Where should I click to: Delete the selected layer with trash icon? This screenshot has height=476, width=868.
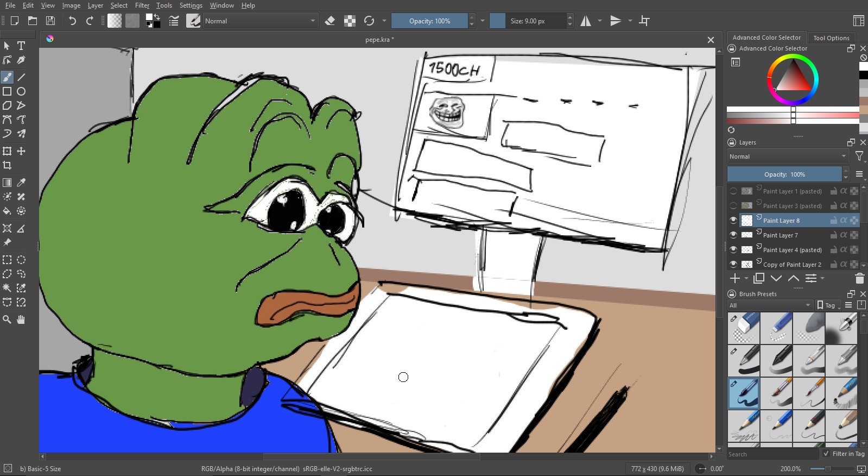click(x=859, y=278)
